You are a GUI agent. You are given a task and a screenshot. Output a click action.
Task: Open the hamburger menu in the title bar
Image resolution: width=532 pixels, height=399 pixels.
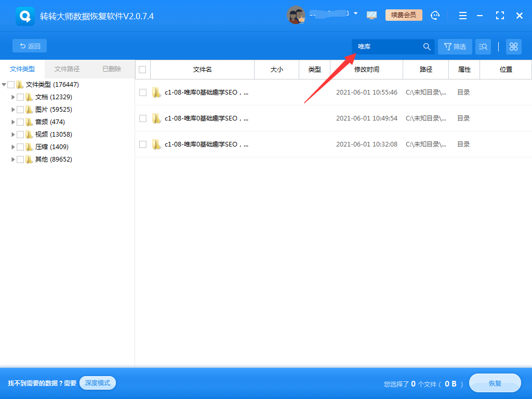(x=462, y=16)
